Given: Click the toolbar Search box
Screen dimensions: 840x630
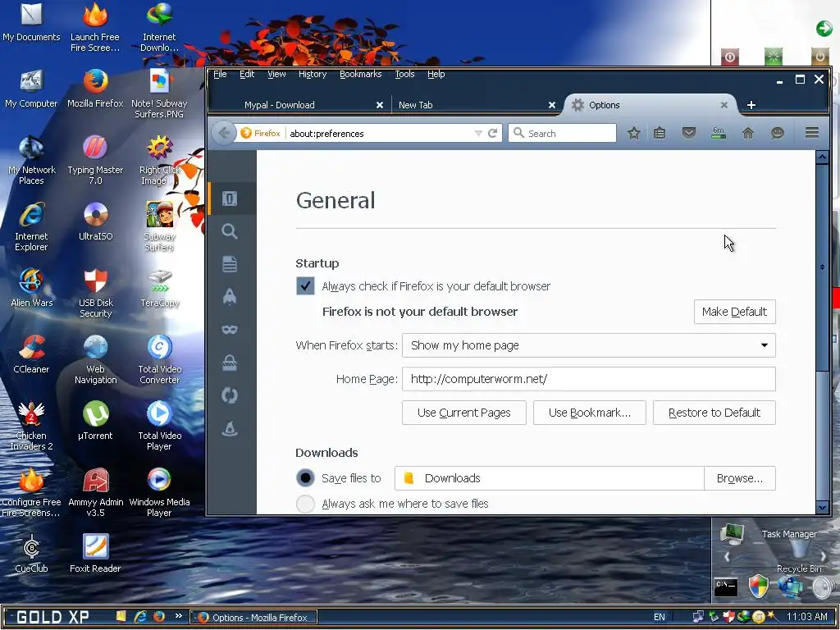Looking at the screenshot, I should pos(562,134).
